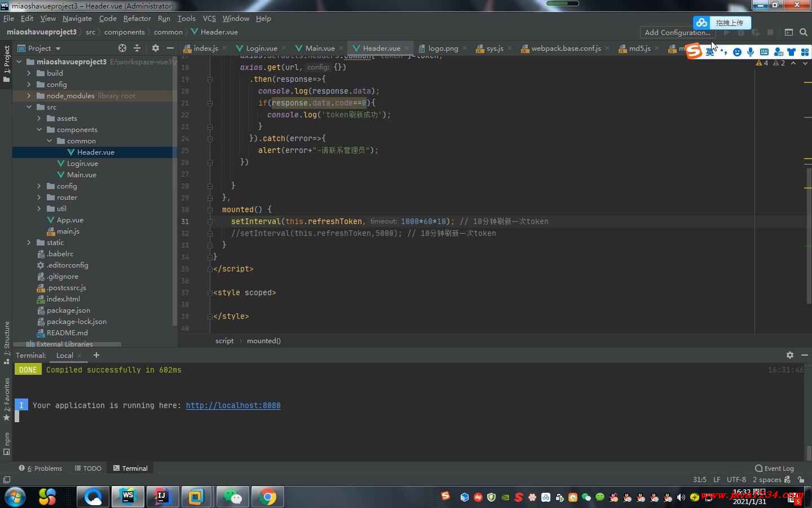
Task: Expand the node_modules folder
Action: tap(29, 95)
